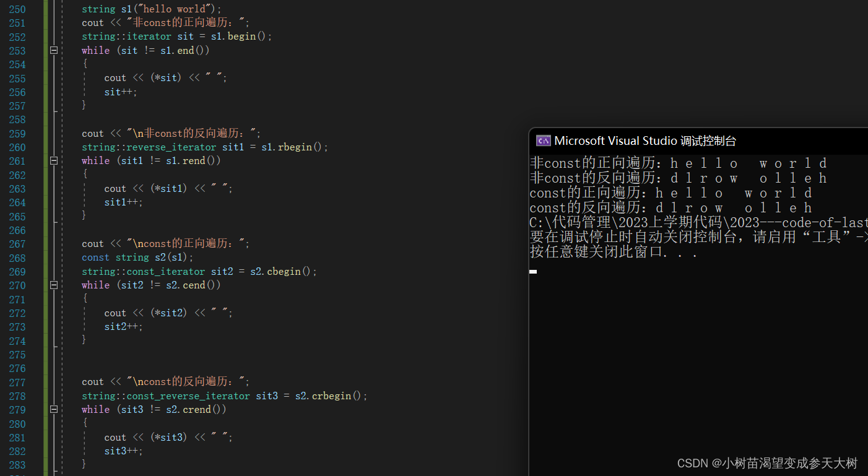Click cout on line 251 in the editor

tap(93, 23)
